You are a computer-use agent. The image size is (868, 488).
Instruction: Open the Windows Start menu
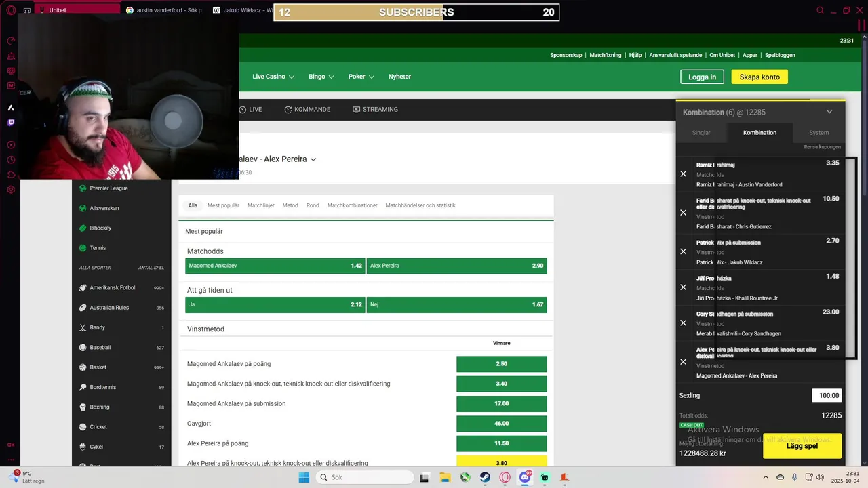pyautogui.click(x=304, y=477)
